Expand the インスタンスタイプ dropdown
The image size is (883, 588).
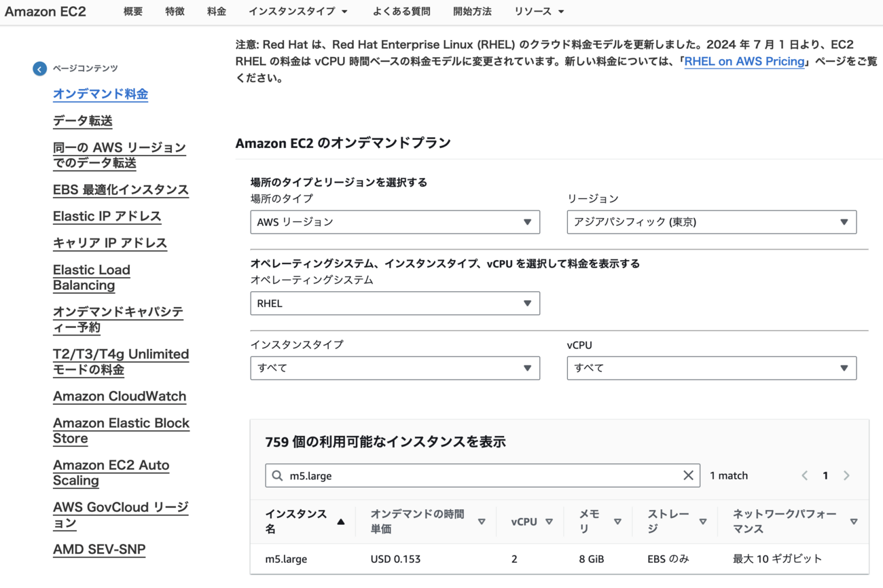coord(395,368)
